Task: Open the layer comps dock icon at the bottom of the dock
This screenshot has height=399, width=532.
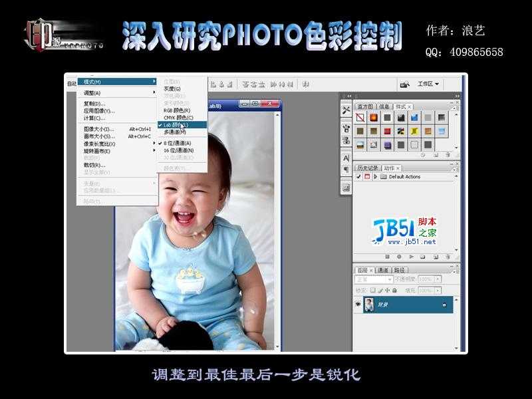Action: pyautogui.click(x=346, y=188)
